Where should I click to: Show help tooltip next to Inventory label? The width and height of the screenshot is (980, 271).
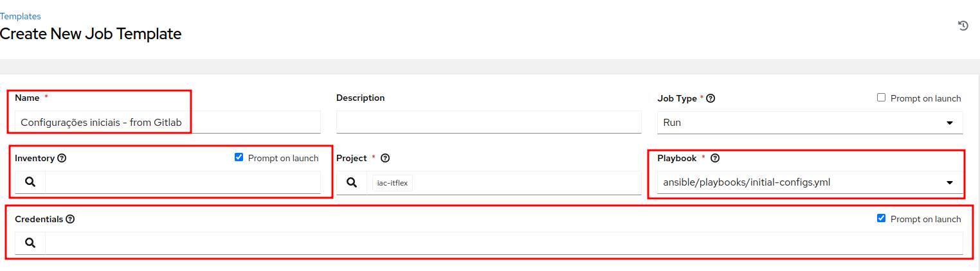coord(62,158)
